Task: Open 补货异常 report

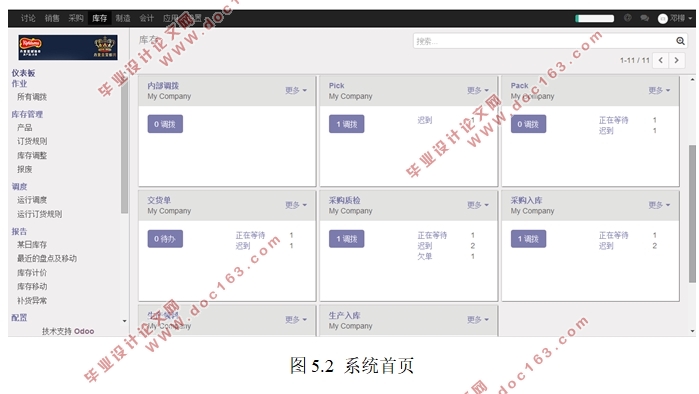Action: point(32,300)
